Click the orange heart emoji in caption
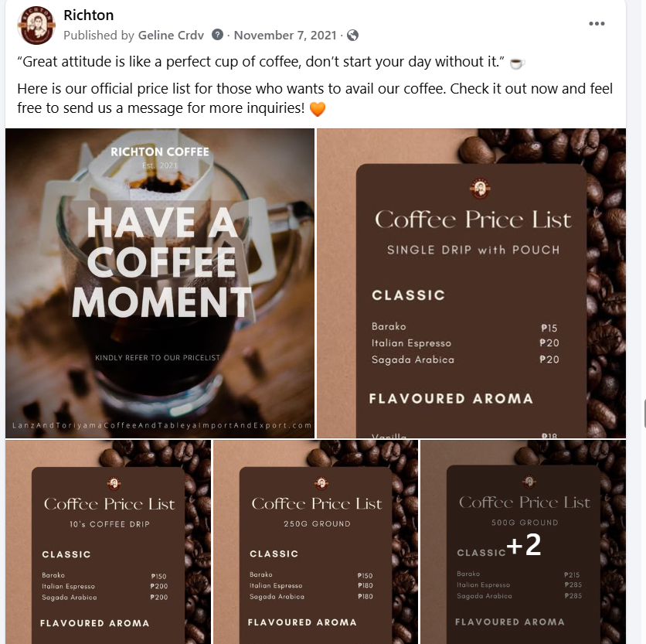 [318, 109]
